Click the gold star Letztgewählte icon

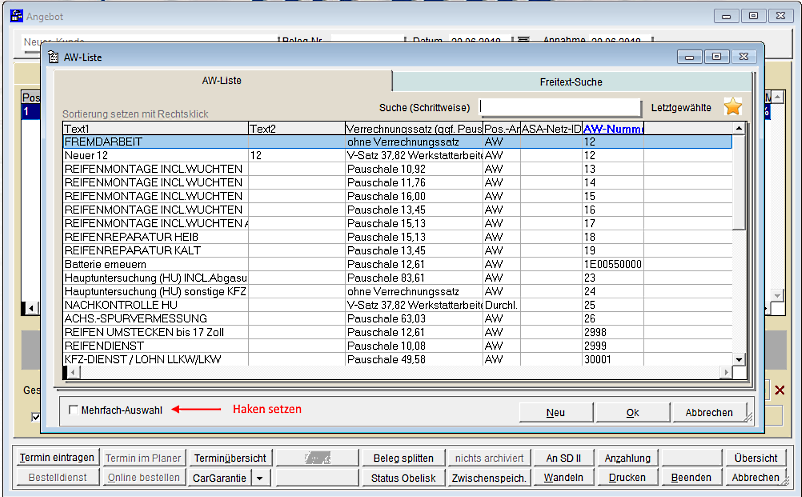(x=732, y=107)
